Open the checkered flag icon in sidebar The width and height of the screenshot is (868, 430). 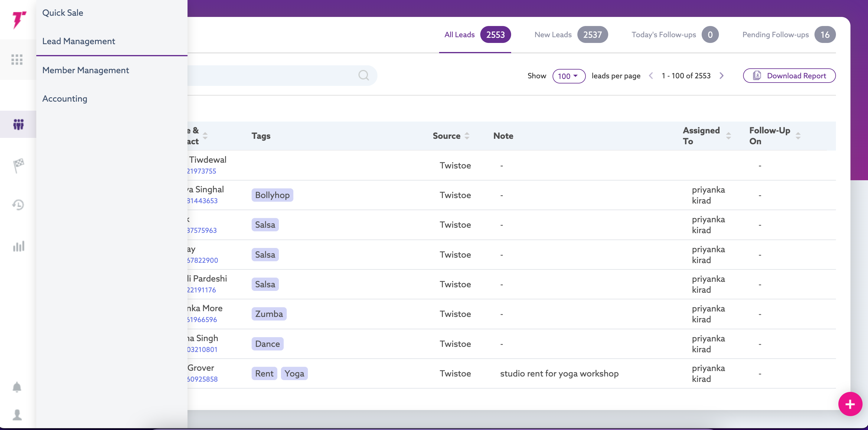tap(18, 165)
